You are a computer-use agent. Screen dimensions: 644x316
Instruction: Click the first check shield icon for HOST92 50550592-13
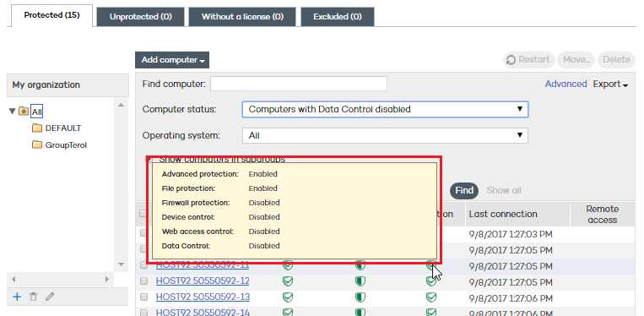tap(288, 297)
